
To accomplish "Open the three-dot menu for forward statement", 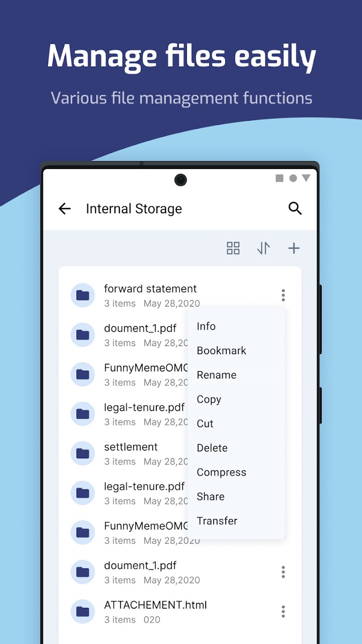I will pyautogui.click(x=283, y=295).
